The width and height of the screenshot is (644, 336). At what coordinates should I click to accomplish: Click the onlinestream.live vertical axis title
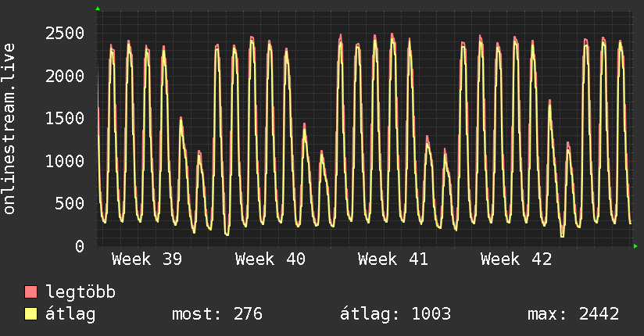pyautogui.click(x=9, y=129)
